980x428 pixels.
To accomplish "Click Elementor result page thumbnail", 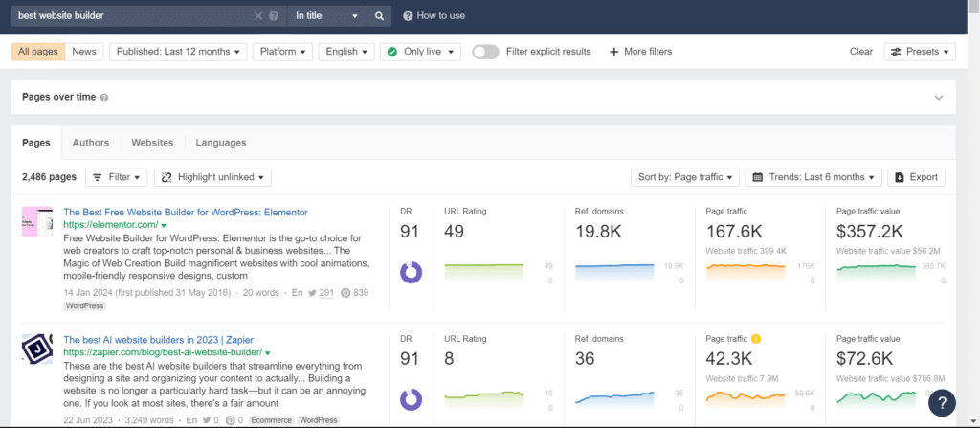I will coord(37,221).
